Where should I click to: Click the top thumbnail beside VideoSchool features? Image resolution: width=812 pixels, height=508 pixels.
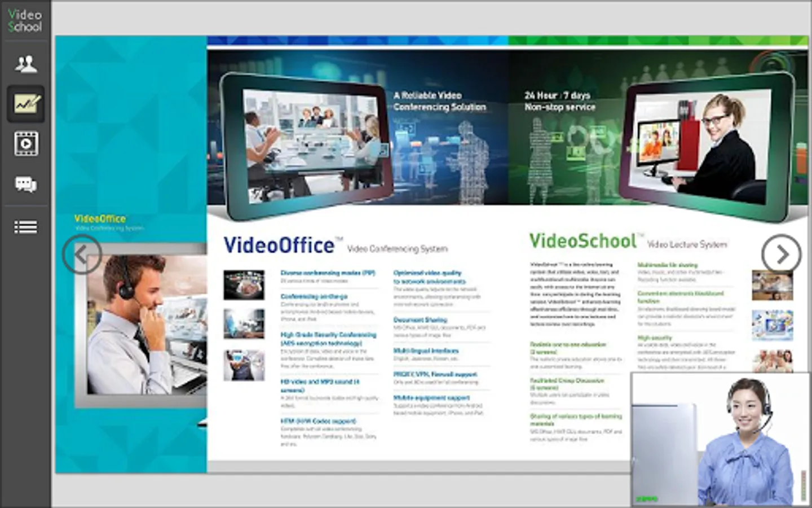point(773,285)
